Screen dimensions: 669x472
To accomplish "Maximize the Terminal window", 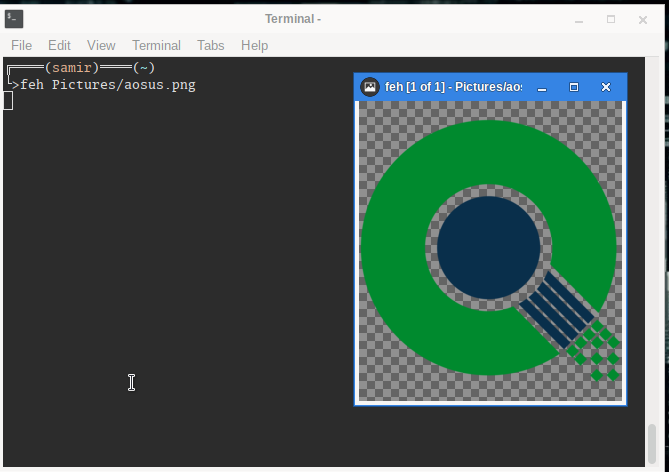I will (611, 19).
